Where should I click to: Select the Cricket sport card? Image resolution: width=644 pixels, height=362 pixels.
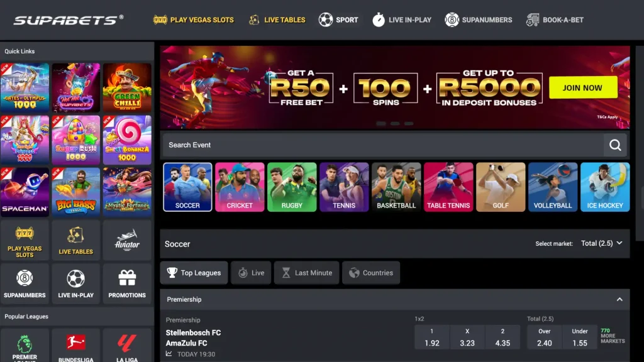(x=240, y=187)
